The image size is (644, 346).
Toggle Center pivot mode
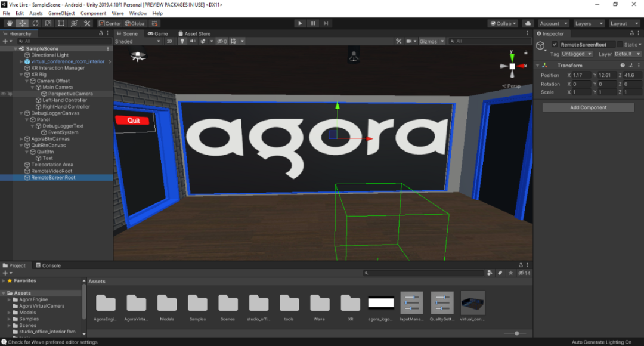110,23
